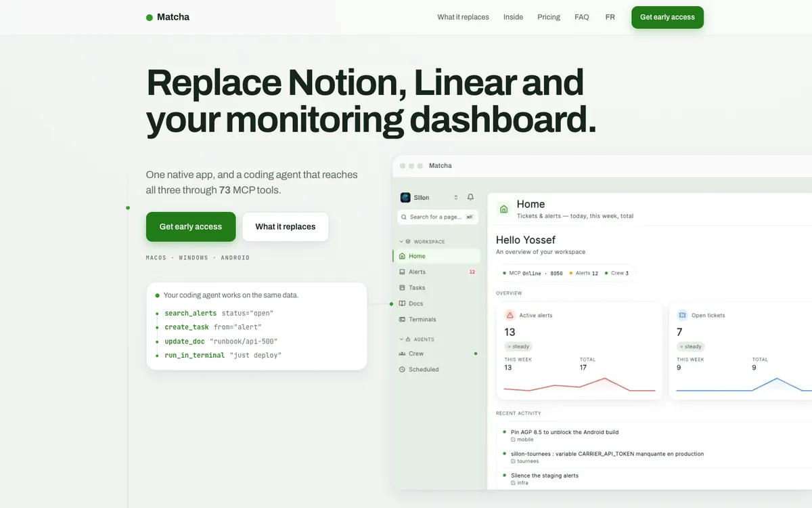The image size is (812, 508).
Task: Click the Crew people icon in the sidebar
Action: coord(402,354)
